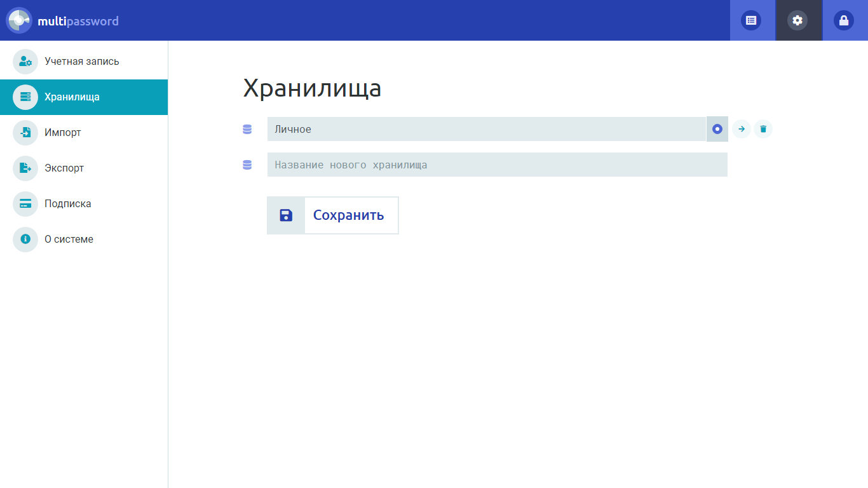Screen dimensions: 868x488
Task: Click the Хранилища server icon in sidebar
Action: (x=25, y=97)
